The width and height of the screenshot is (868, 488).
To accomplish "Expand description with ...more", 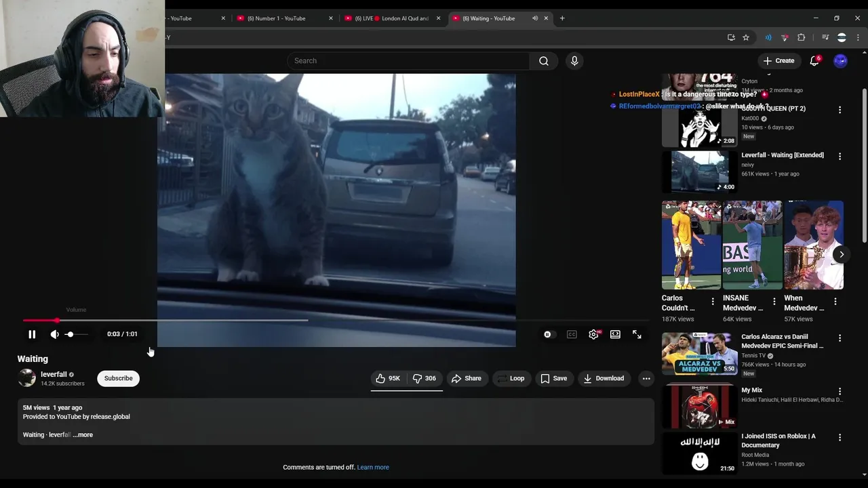I will (x=83, y=434).
